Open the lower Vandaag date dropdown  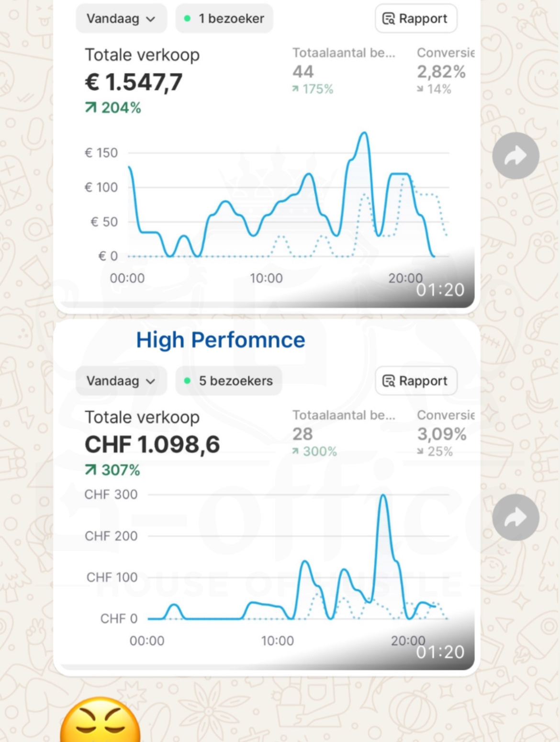[121, 381]
